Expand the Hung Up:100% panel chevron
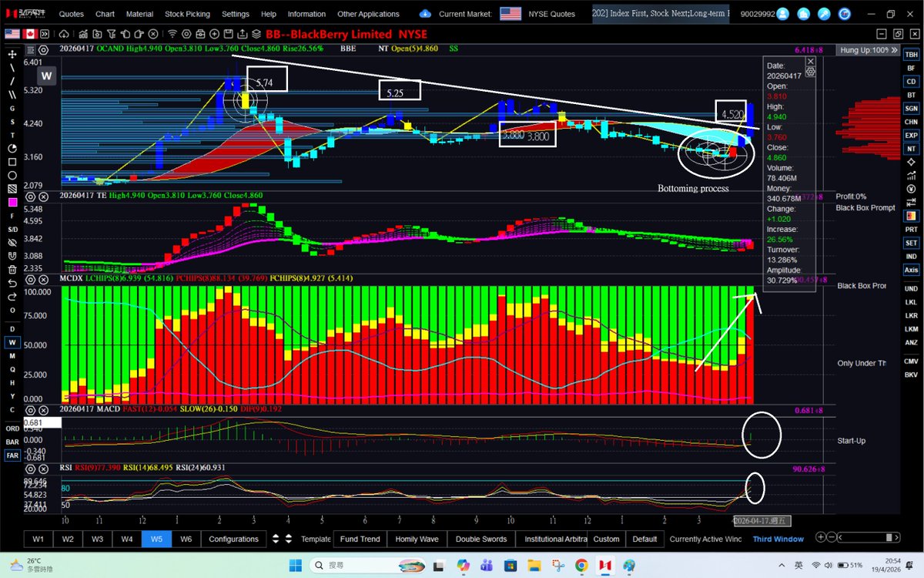The height and width of the screenshot is (578, 924). pyautogui.click(x=894, y=50)
